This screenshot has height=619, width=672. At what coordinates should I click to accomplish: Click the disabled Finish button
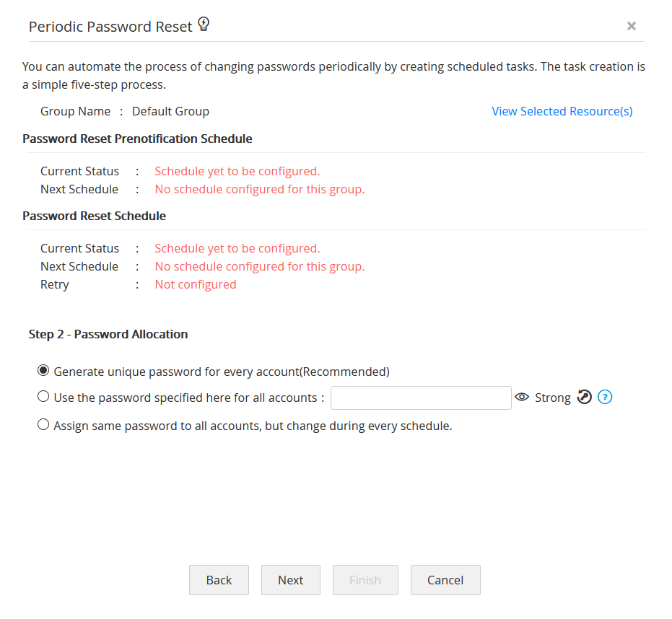point(365,580)
